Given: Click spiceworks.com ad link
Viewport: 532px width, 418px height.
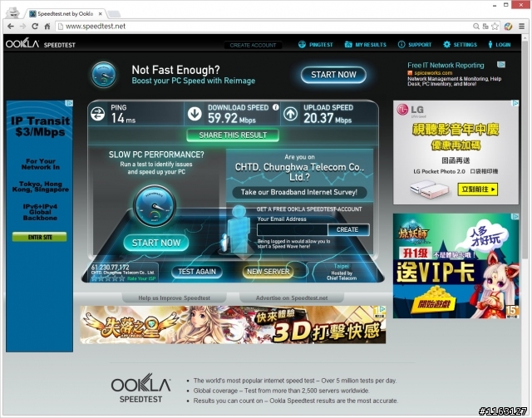Looking at the screenshot, I should [433, 73].
